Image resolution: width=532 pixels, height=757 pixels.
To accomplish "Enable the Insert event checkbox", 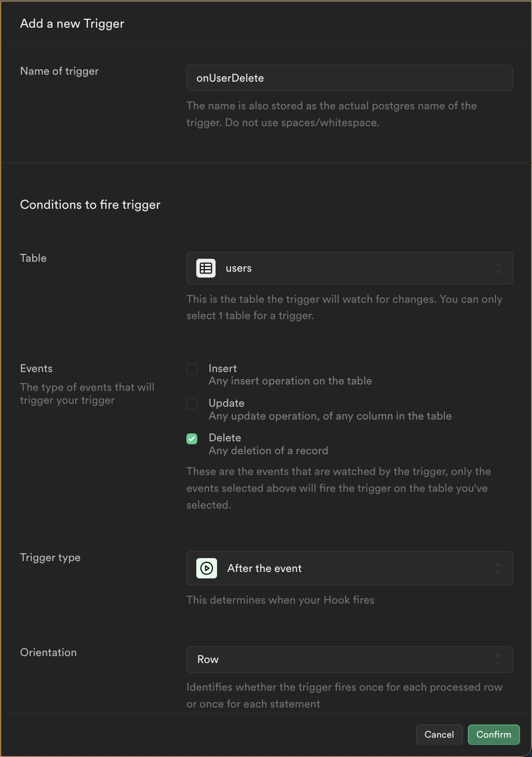I will pos(192,369).
